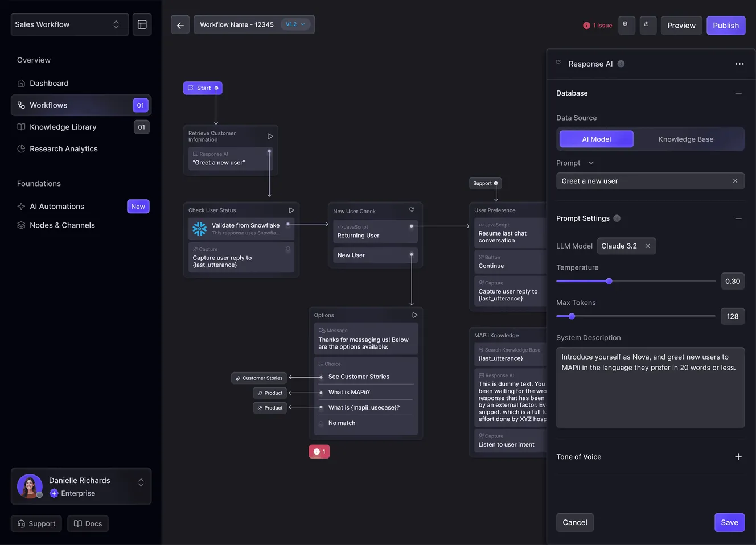Run the Options node play icon
The height and width of the screenshot is (545, 756).
coord(414,315)
